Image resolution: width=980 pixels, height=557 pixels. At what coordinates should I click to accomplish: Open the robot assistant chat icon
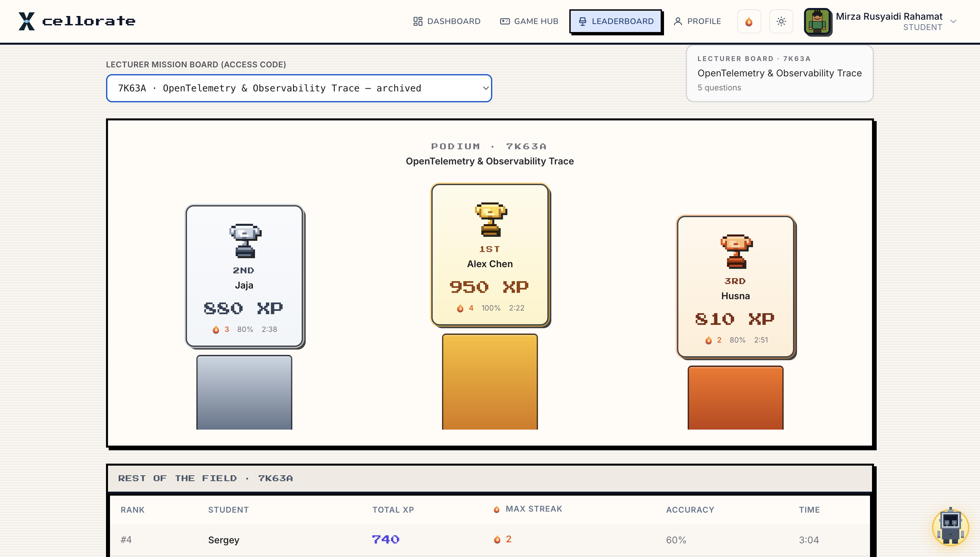click(950, 526)
